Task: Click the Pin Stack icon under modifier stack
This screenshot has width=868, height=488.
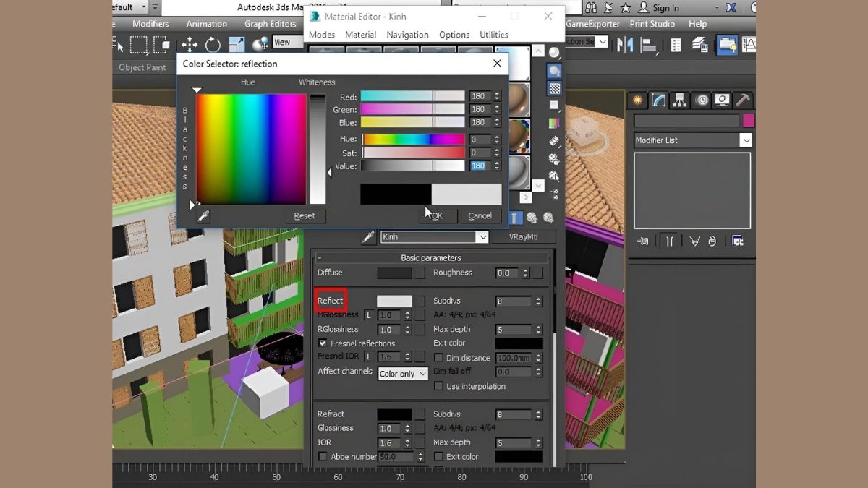Action: (x=643, y=241)
